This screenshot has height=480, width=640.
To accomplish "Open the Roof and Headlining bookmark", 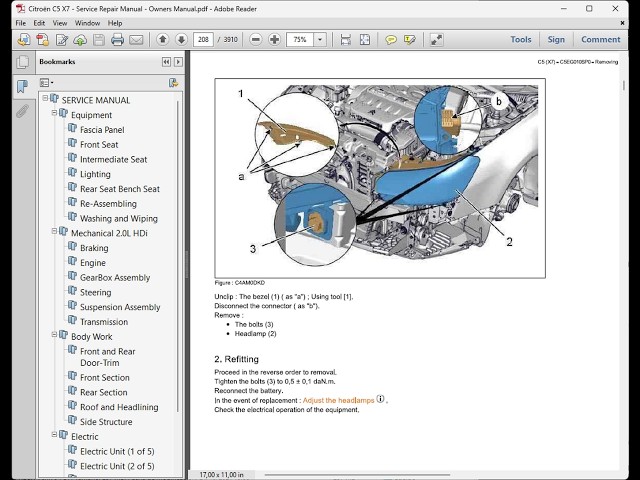I will coord(119,407).
